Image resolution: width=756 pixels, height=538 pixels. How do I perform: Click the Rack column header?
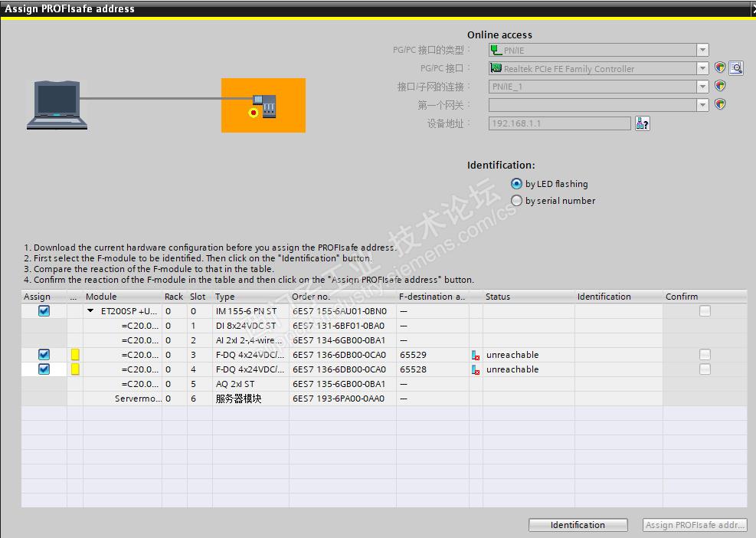point(174,297)
